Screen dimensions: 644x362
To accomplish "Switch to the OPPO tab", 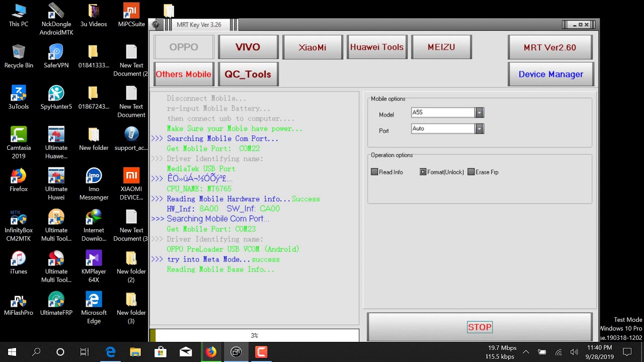I will coord(184,47).
